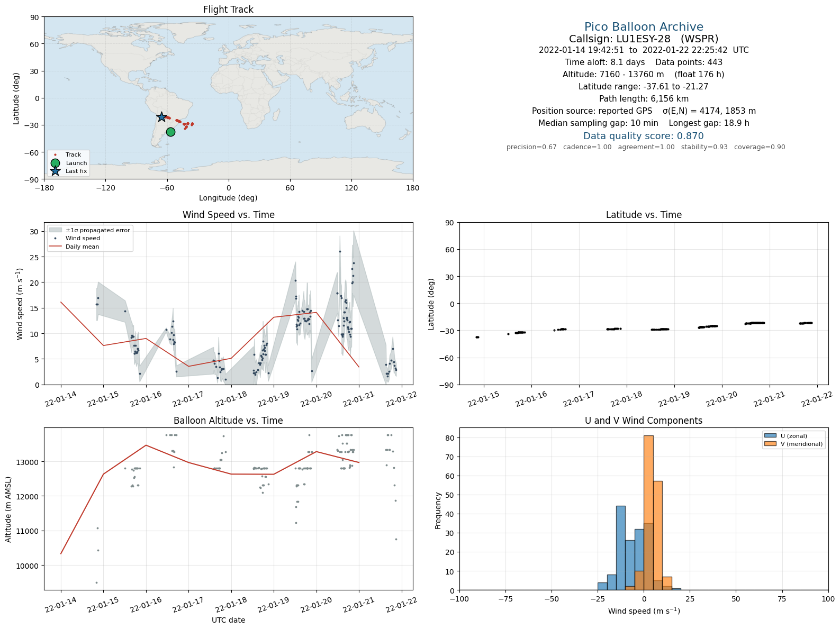Click the flight date range ending in UTC
The image size is (840, 629).
click(x=644, y=50)
